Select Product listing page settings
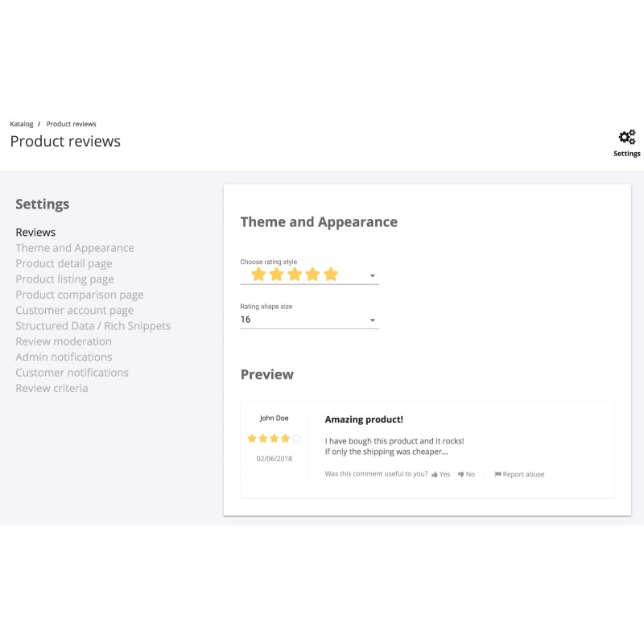 click(x=64, y=279)
